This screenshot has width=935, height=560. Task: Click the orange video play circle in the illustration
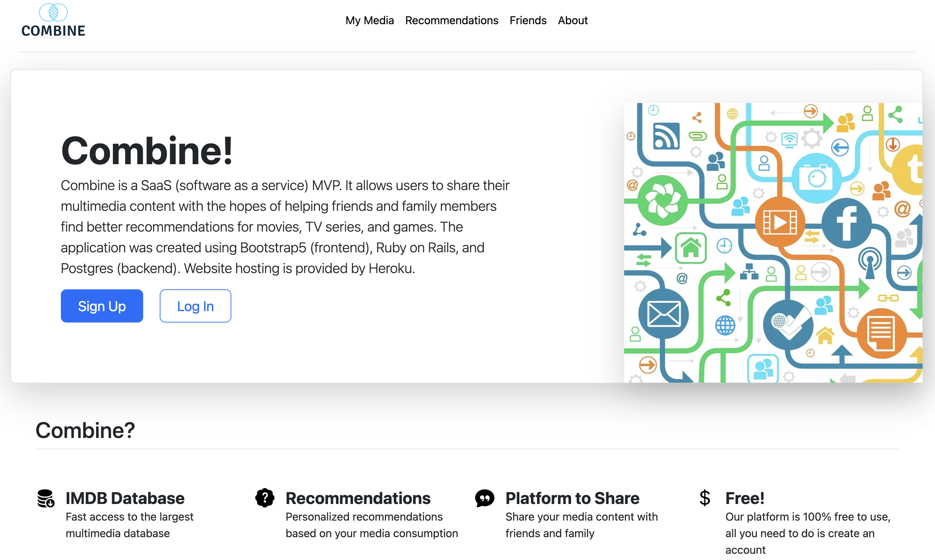point(780,222)
